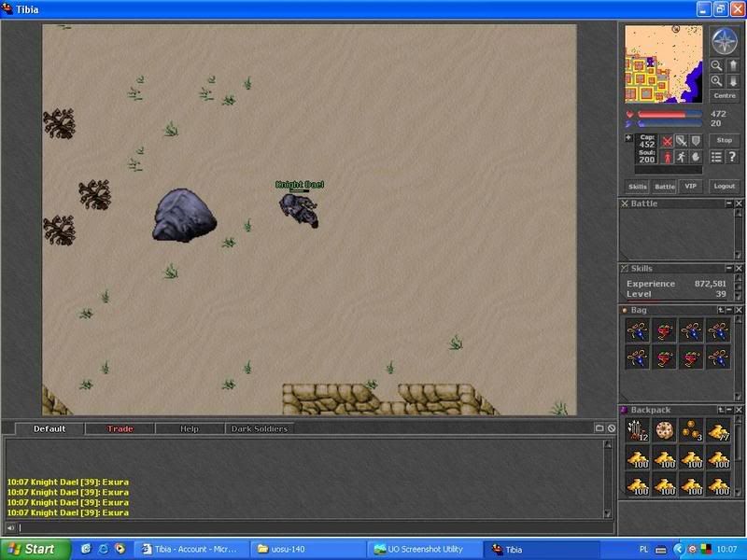
Task: Click the red health bar
Action: (x=669, y=114)
